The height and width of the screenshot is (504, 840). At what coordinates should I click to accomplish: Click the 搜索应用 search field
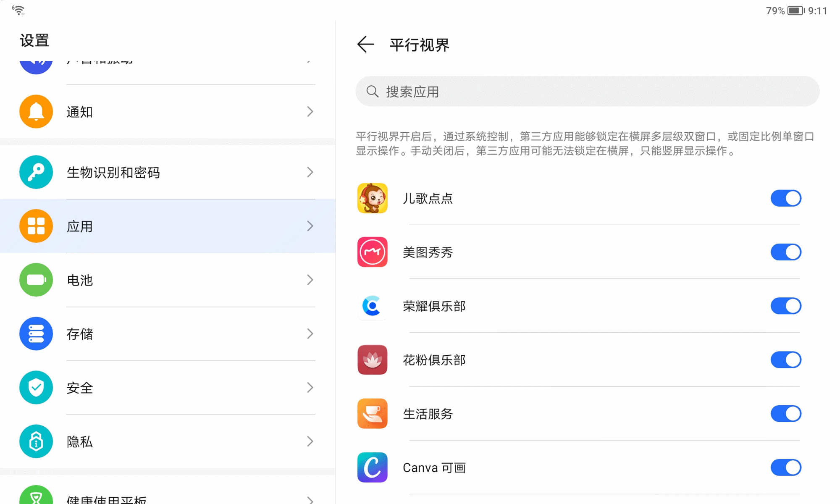click(x=587, y=92)
